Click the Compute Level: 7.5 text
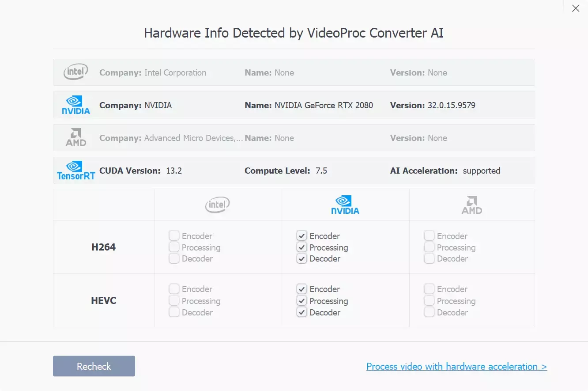 tap(286, 171)
